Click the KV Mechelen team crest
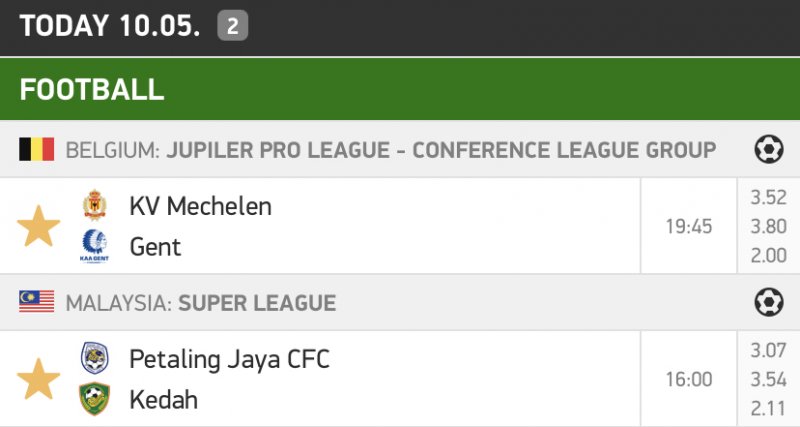This screenshot has width=800, height=427. pyautogui.click(x=94, y=205)
